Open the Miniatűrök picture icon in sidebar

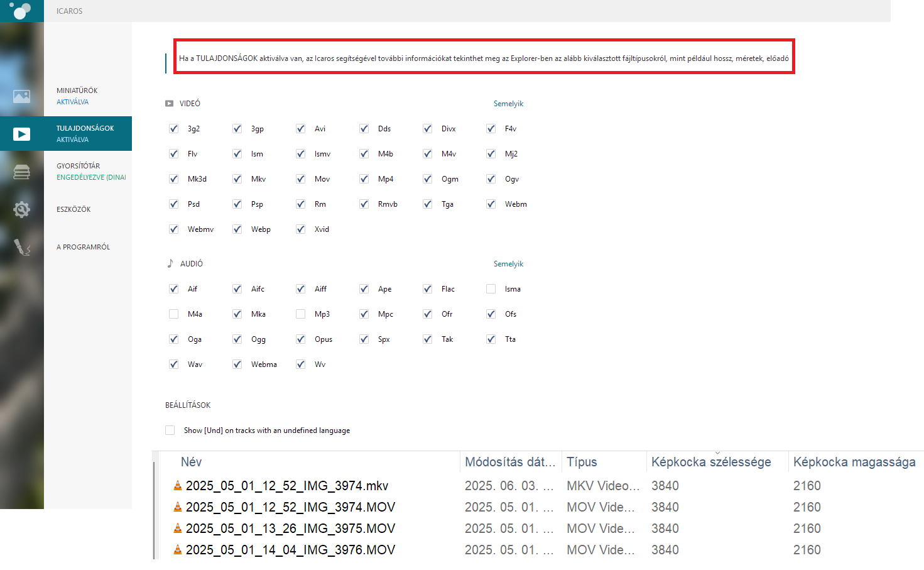point(22,96)
